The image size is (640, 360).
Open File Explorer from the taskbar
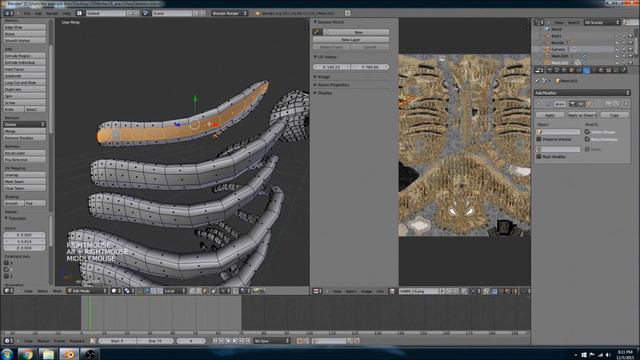pos(48,354)
